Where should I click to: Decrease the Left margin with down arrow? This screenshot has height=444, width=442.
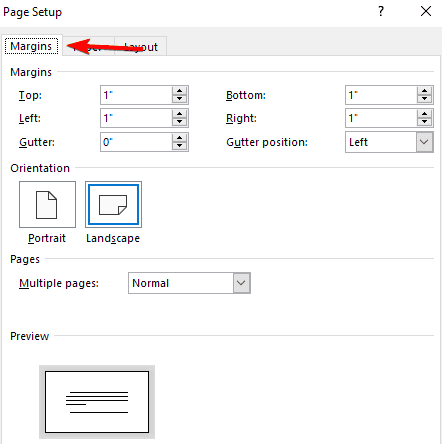tap(180, 122)
